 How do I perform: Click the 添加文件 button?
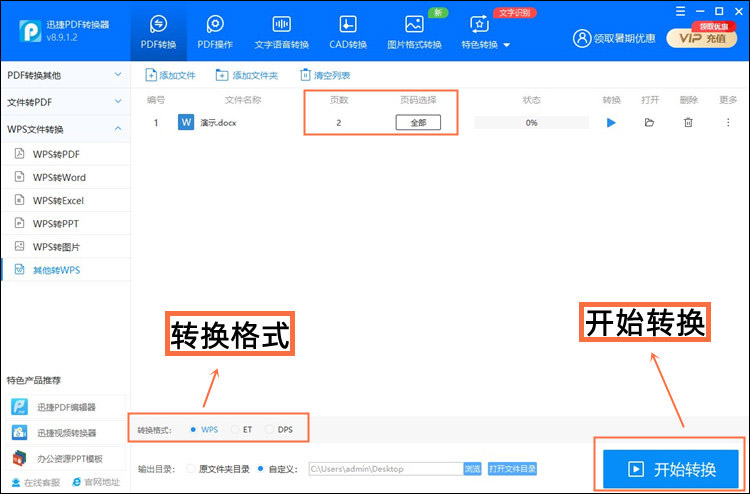(170, 75)
